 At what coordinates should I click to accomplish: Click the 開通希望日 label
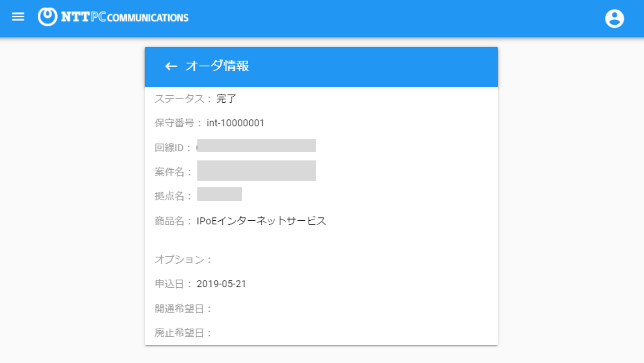coord(184,308)
